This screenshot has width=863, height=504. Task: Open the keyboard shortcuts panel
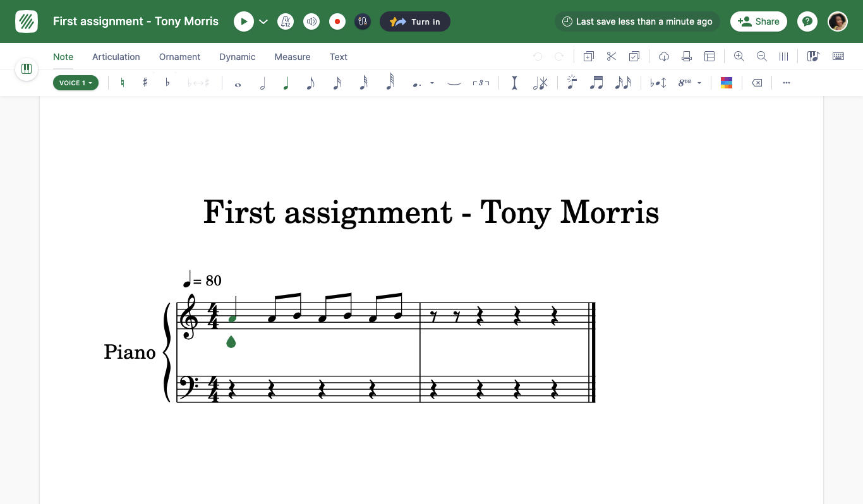tap(838, 56)
